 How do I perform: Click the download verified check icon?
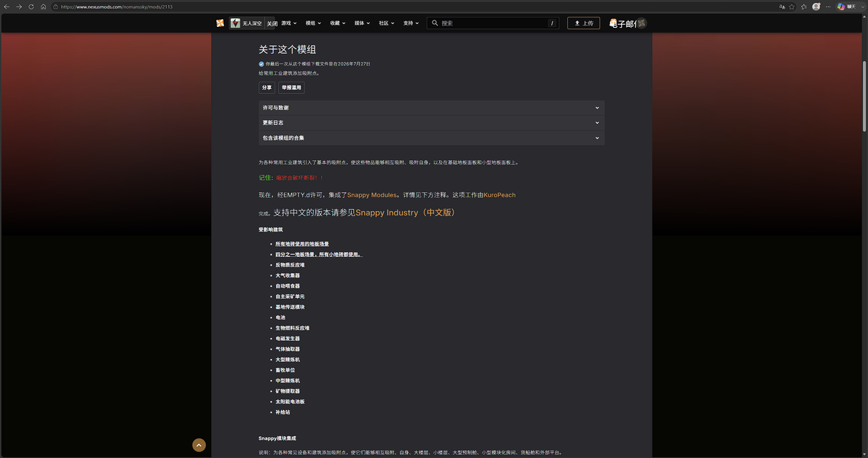pyautogui.click(x=261, y=63)
